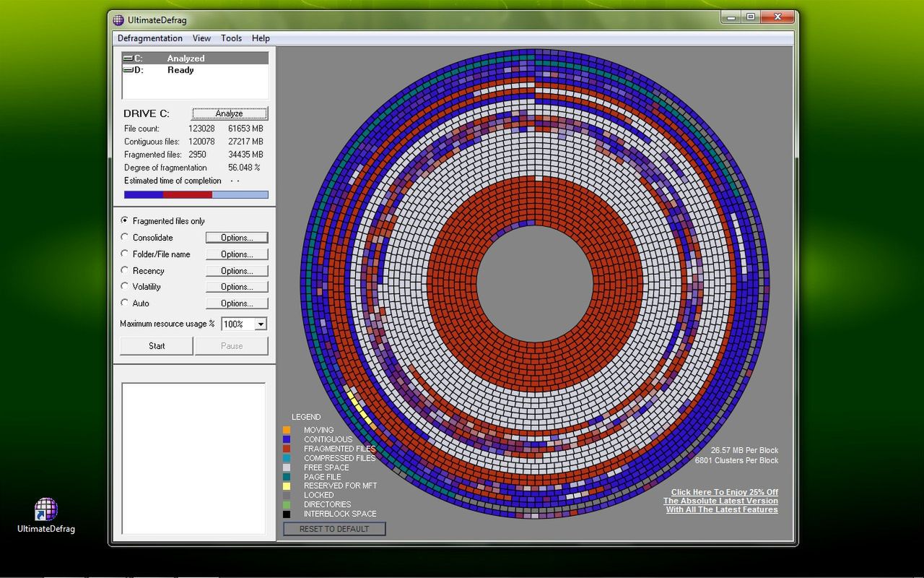Open Options for Consolidate
Viewport: 924px width, 578px height.
237,238
